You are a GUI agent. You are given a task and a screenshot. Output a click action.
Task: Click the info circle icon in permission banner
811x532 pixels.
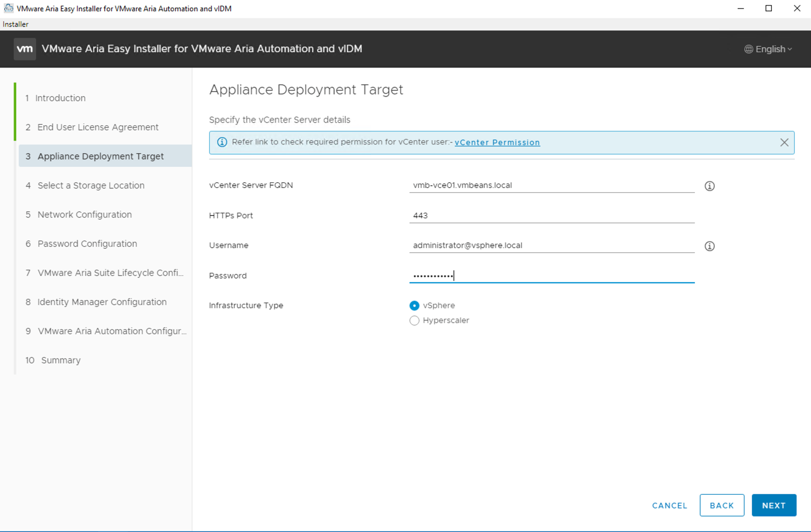[222, 142]
